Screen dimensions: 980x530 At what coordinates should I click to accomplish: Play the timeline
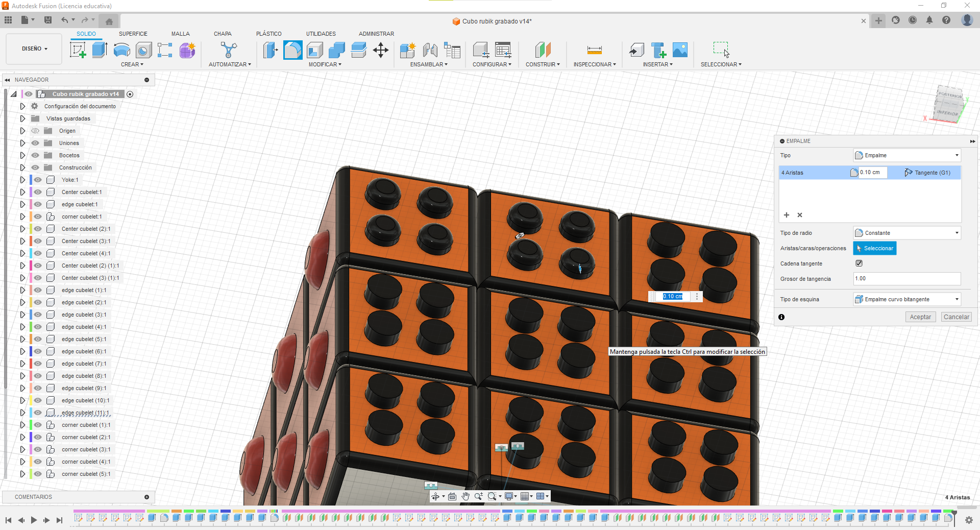point(34,520)
